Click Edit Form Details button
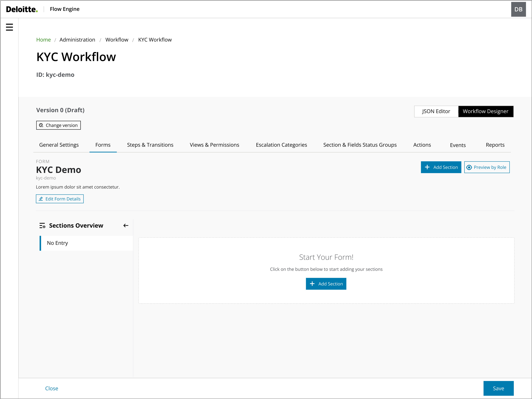The height and width of the screenshot is (399, 532). point(60,199)
